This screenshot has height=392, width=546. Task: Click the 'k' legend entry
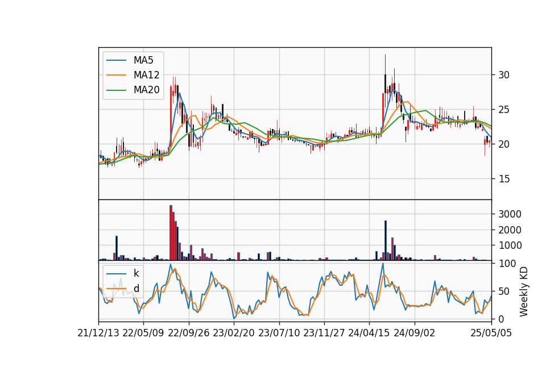coord(136,273)
